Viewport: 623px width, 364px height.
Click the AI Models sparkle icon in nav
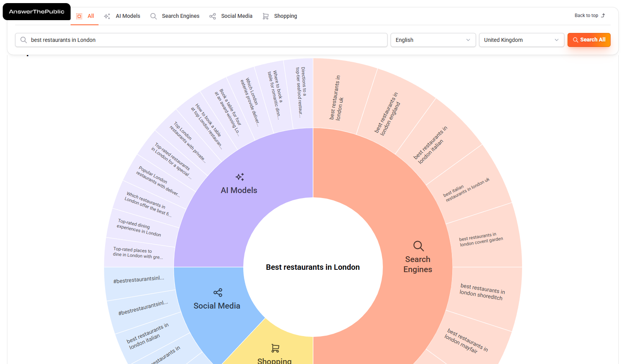click(x=107, y=16)
